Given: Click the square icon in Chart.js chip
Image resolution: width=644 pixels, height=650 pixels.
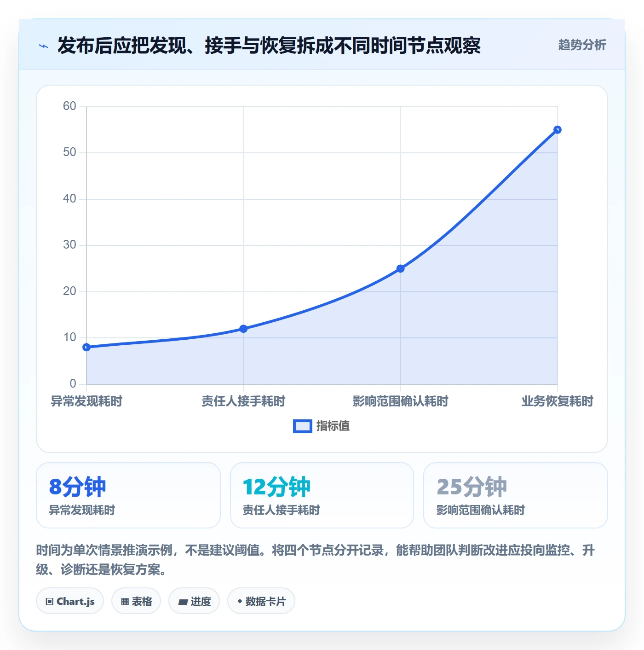Looking at the screenshot, I should click(49, 601).
